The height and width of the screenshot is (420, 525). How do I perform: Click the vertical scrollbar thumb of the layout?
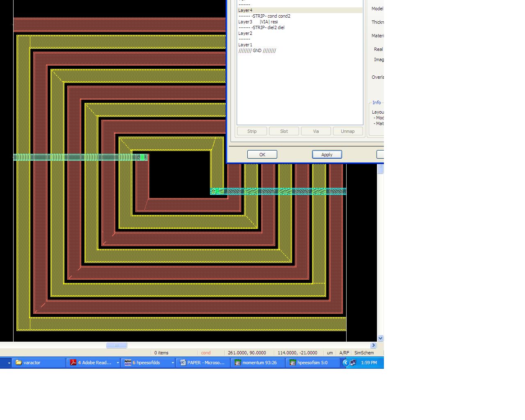tap(380, 169)
